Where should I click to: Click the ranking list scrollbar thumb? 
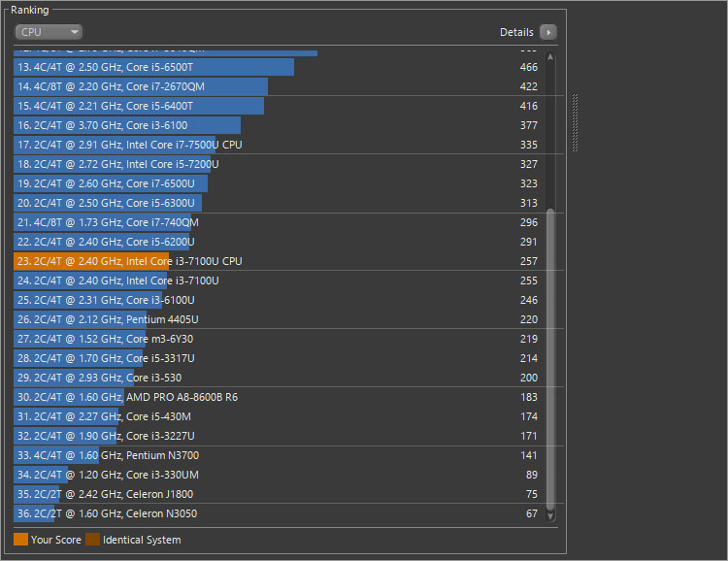click(x=550, y=359)
